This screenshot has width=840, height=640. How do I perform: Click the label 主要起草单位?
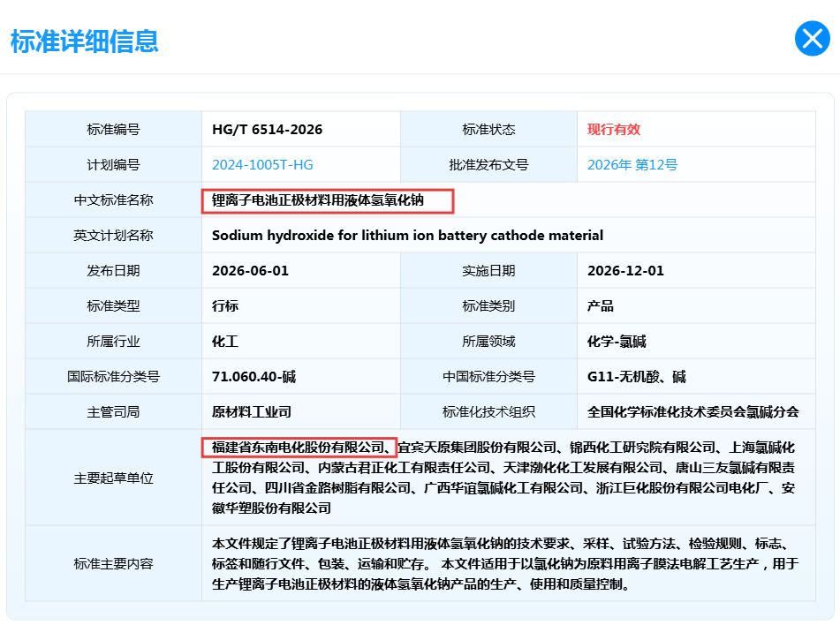pyautogui.click(x=114, y=478)
